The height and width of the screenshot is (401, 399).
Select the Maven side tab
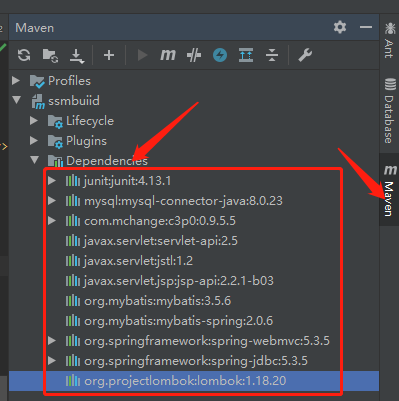[x=389, y=190]
